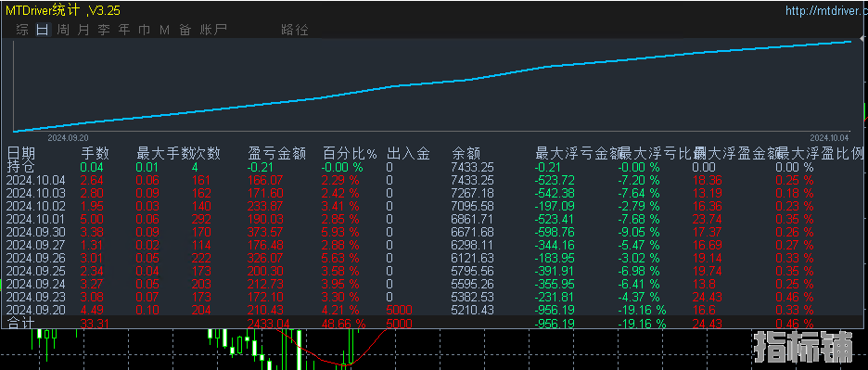Open the 周 weekly statistics tab
The height and width of the screenshot is (370, 868).
coord(64,30)
